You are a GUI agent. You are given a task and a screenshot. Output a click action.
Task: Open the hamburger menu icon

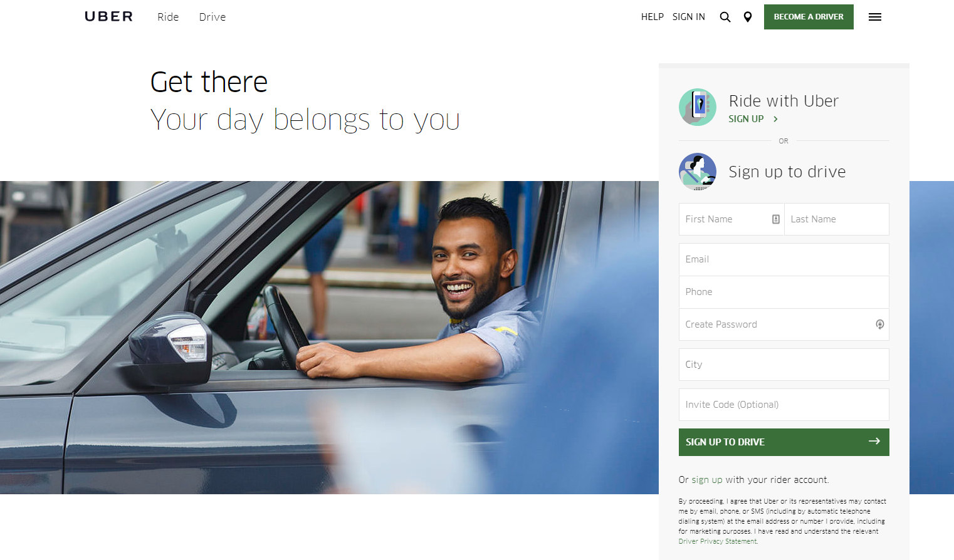875,17
